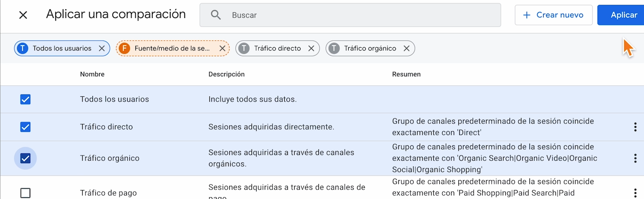
Task: Remove the Tráfico directo chip
Action: click(x=311, y=49)
